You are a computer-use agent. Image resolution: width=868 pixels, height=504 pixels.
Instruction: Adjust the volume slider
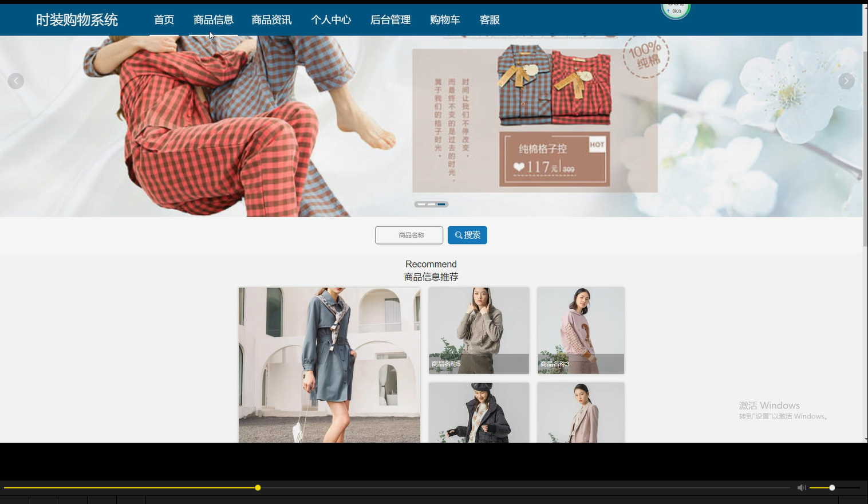[831, 487]
